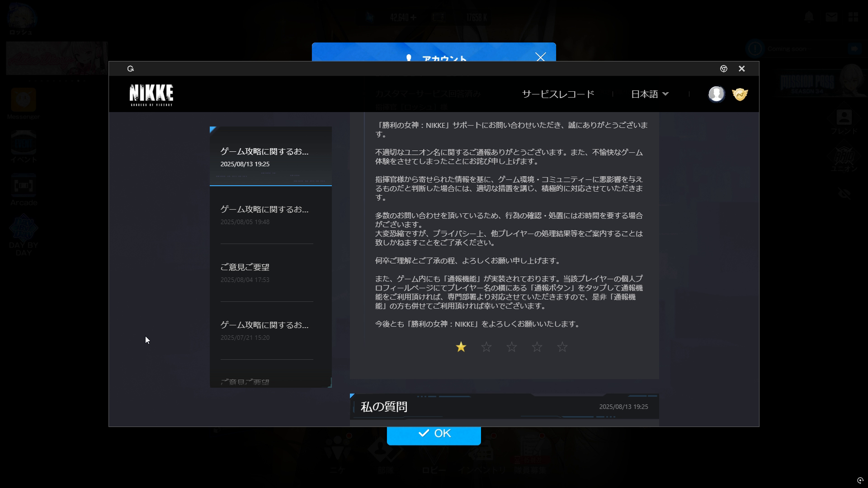Screen dimensions: 868x488
Task: Open the ご意見ご要望 ticket dated 2025/08/04 17:53
Action: pos(267,273)
